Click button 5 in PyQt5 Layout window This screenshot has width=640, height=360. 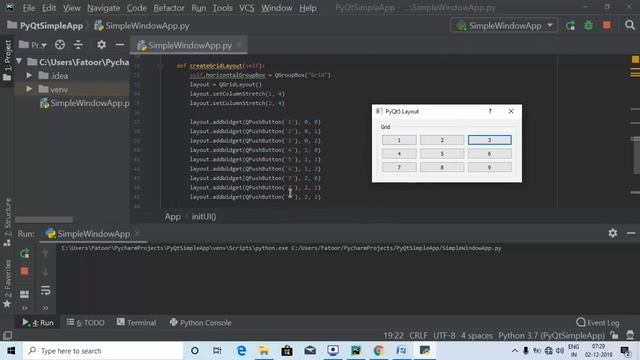pos(442,154)
